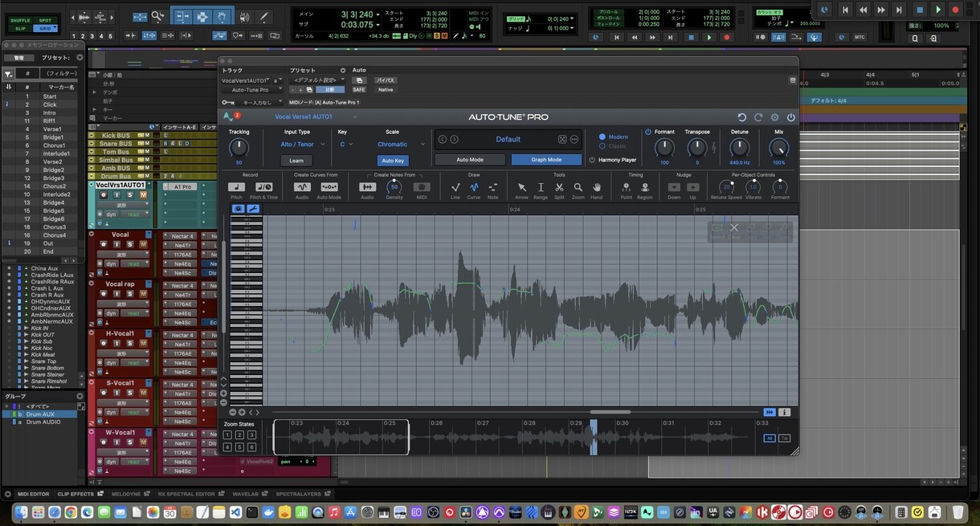Choose the Split scissors tool
Viewport: 980px width, 526px height.
click(559, 187)
